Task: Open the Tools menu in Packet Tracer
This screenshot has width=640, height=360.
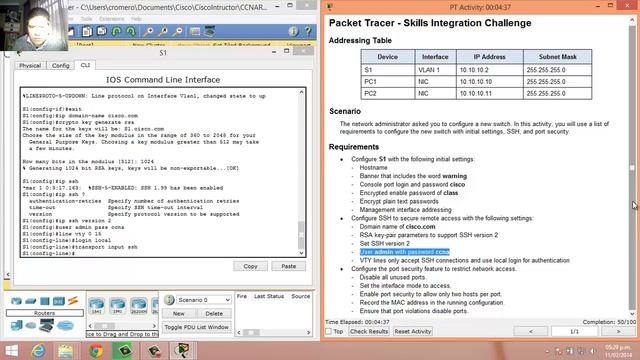Action: [86, 19]
